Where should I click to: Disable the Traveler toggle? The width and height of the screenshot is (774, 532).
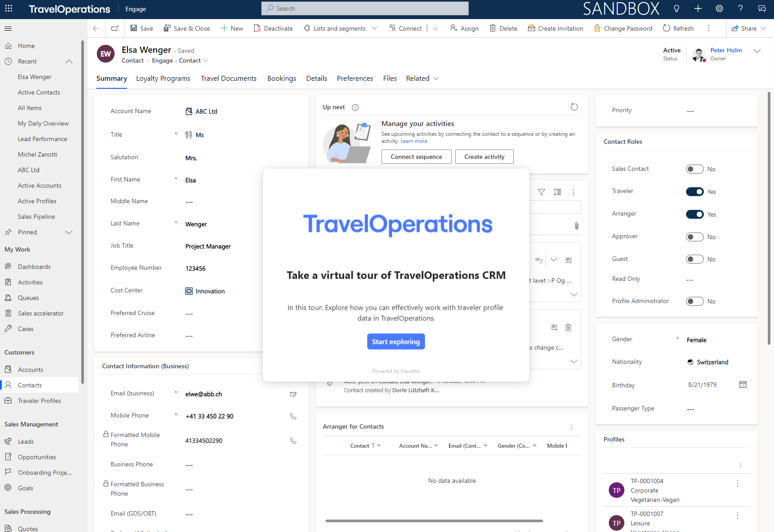(695, 192)
